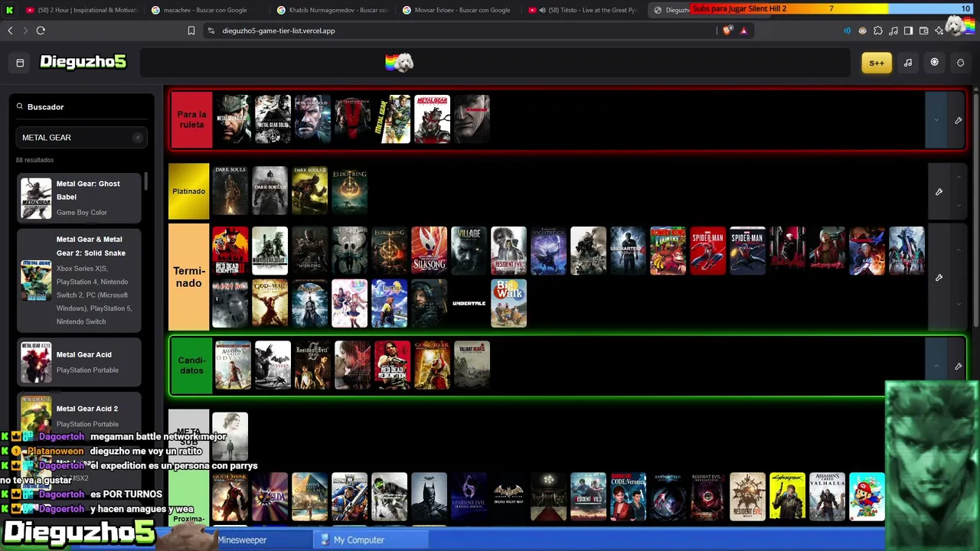Click the avatar face extension icon in toolbar
The height and width of the screenshot is (551, 980).
click(863, 31)
